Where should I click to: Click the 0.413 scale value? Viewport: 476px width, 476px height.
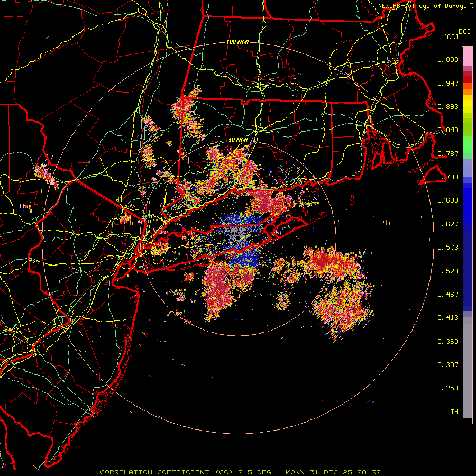(448, 318)
